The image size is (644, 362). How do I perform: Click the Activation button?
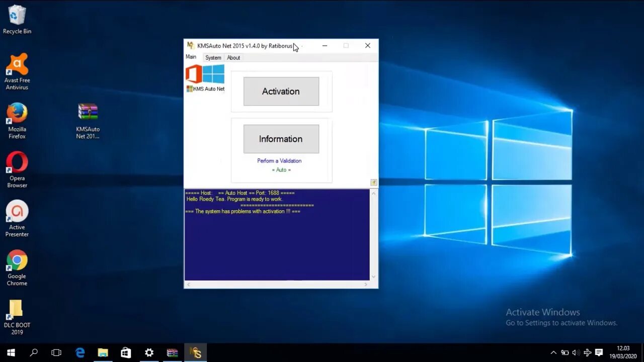(x=281, y=92)
